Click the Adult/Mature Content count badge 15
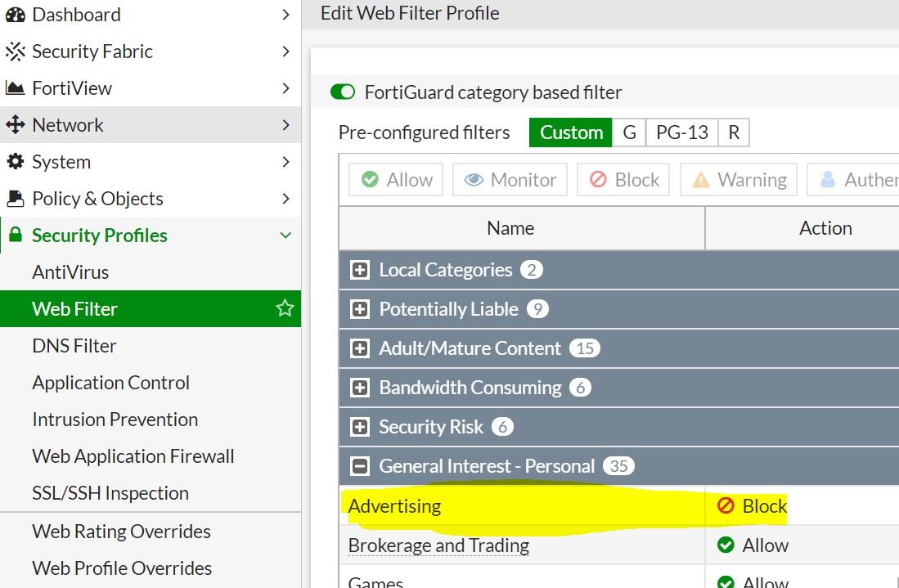Screen dimensions: 899x588 (585, 348)
